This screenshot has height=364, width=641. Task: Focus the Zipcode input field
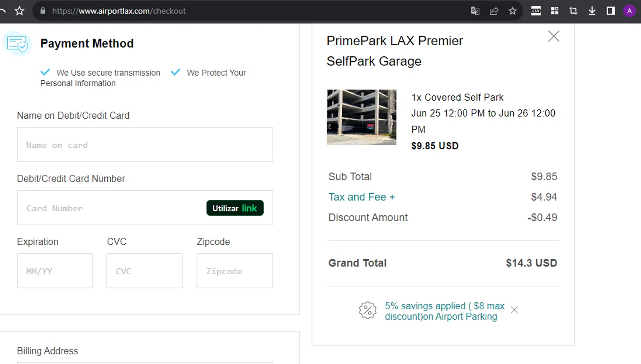point(234,271)
